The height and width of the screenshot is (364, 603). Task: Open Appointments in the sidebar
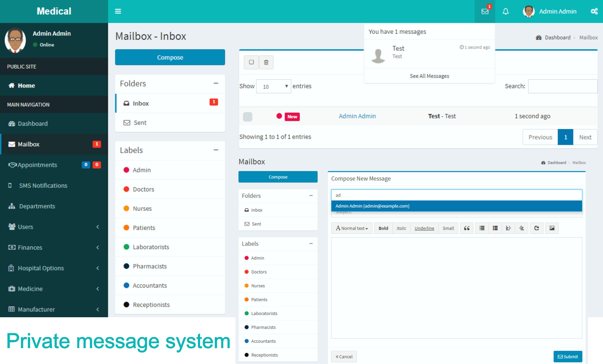tap(37, 165)
